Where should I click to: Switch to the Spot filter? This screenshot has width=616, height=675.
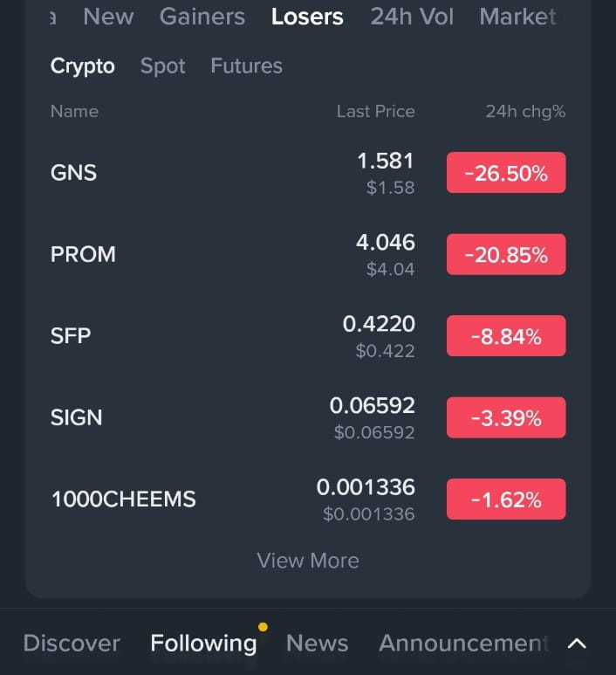[162, 66]
